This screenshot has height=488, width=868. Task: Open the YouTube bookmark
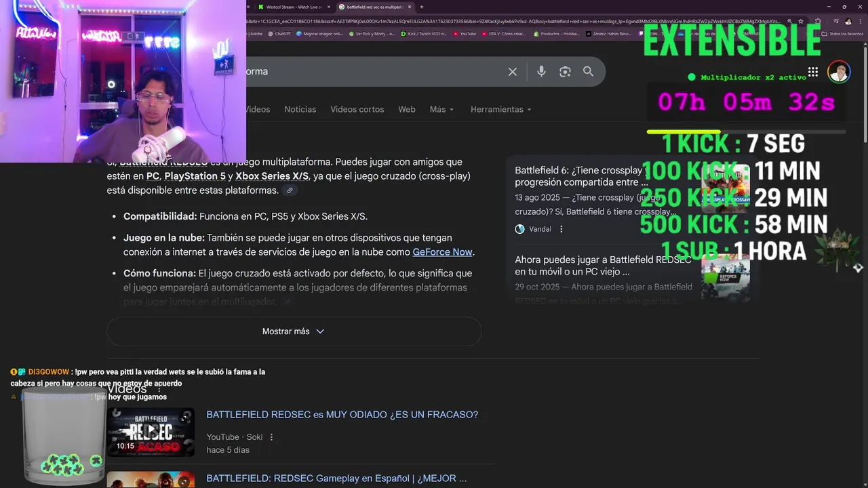pyautogui.click(x=465, y=33)
